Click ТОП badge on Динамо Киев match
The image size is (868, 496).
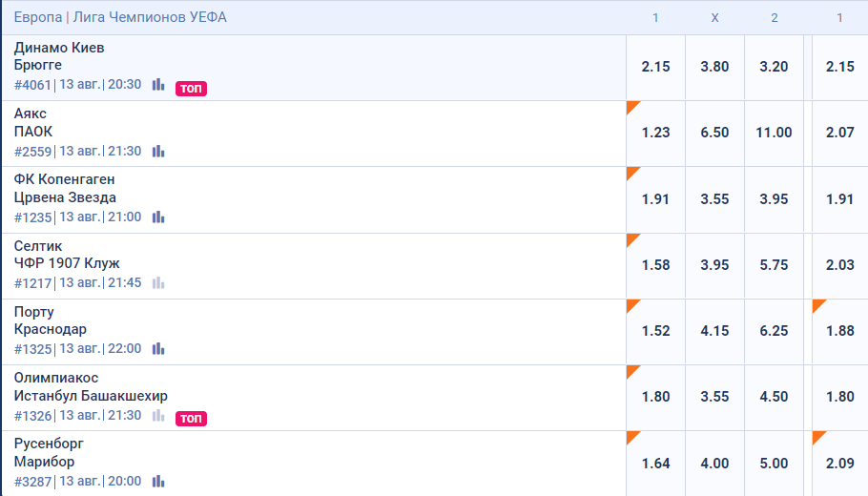click(x=191, y=89)
